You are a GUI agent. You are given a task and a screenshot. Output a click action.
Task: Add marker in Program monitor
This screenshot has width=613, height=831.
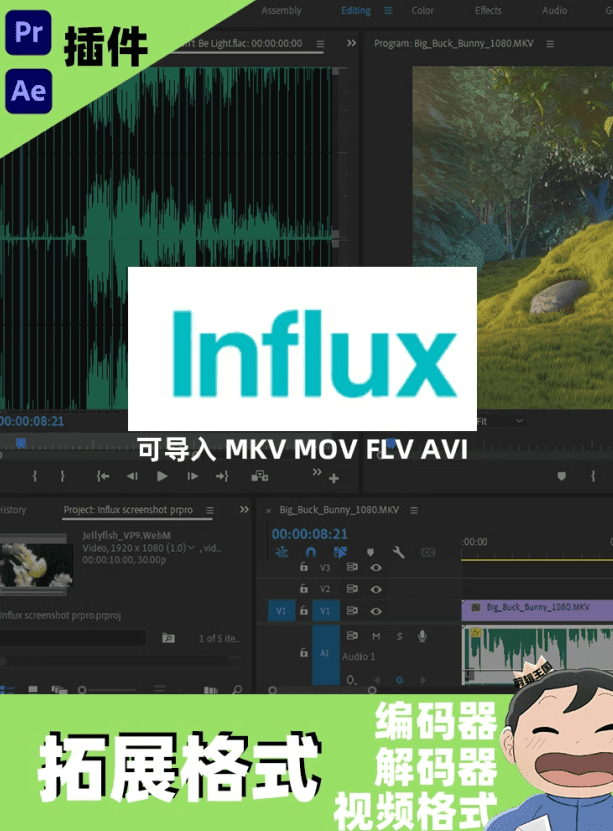562,476
